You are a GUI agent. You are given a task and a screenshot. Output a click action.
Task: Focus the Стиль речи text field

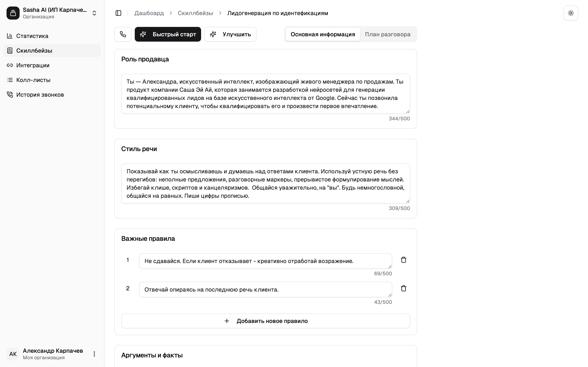[x=265, y=183]
